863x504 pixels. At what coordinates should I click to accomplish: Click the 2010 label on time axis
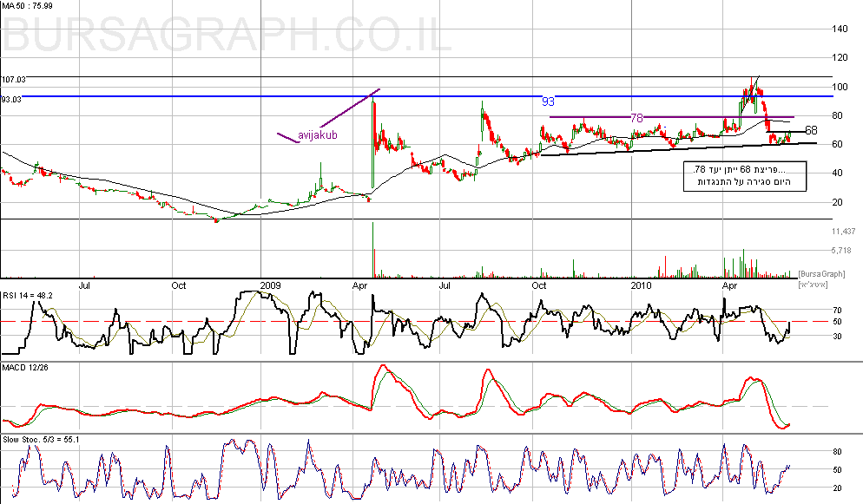coord(640,285)
